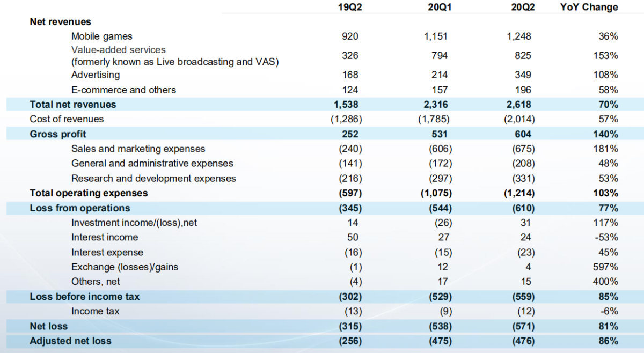Select the E-commerce and others label

[x=123, y=90]
